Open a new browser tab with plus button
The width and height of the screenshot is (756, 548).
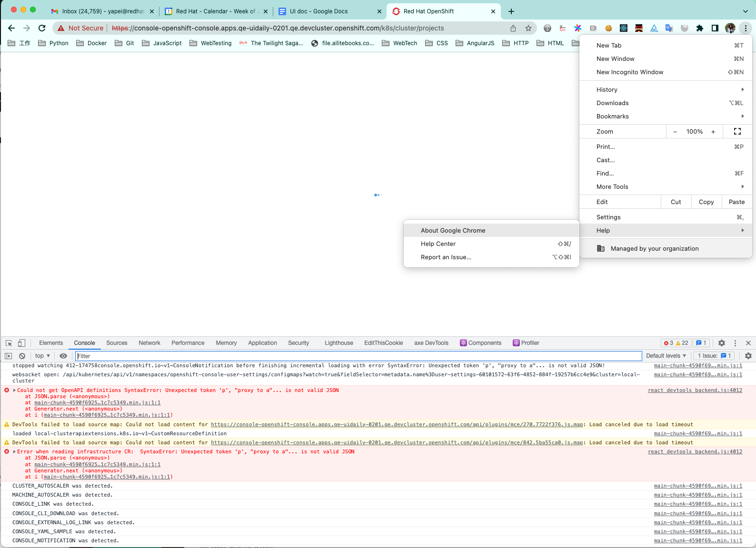click(x=511, y=11)
